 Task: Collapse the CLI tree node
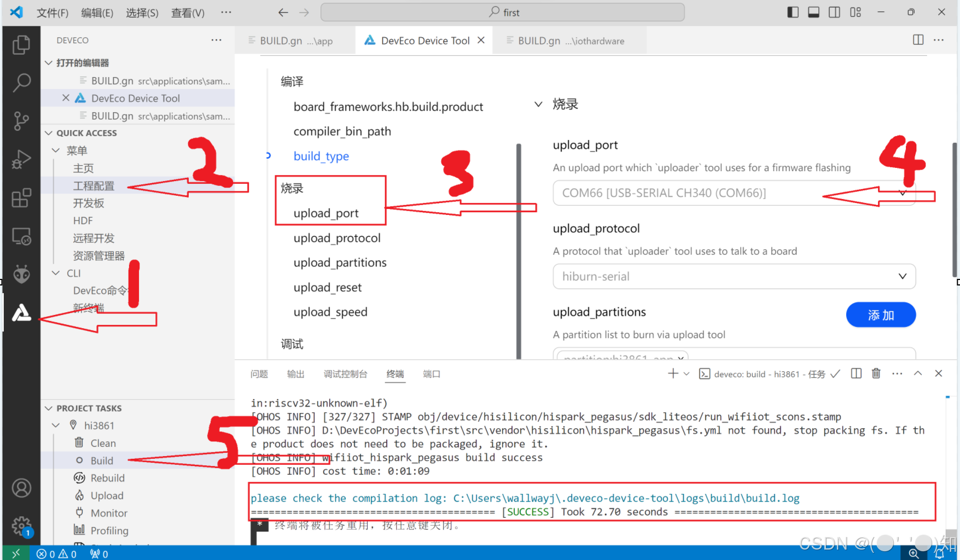click(x=56, y=273)
